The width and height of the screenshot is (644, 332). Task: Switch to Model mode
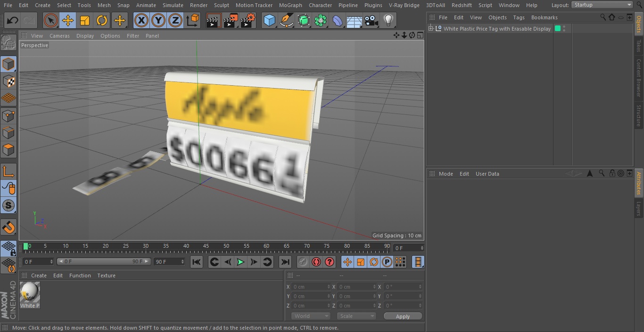tap(8, 65)
